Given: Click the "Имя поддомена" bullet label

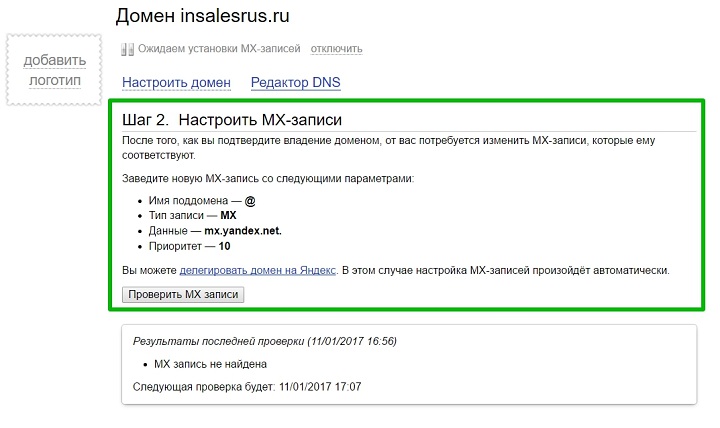Looking at the screenshot, I should [x=188, y=201].
